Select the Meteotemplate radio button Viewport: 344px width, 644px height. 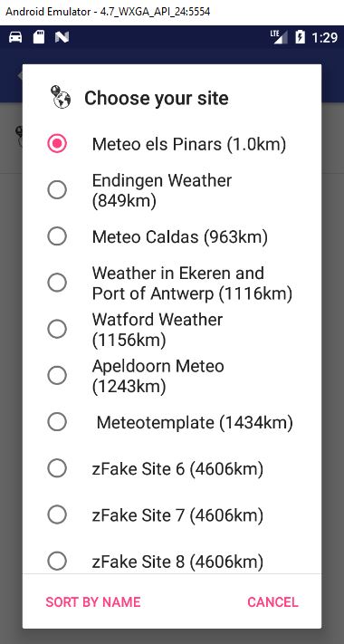57,422
